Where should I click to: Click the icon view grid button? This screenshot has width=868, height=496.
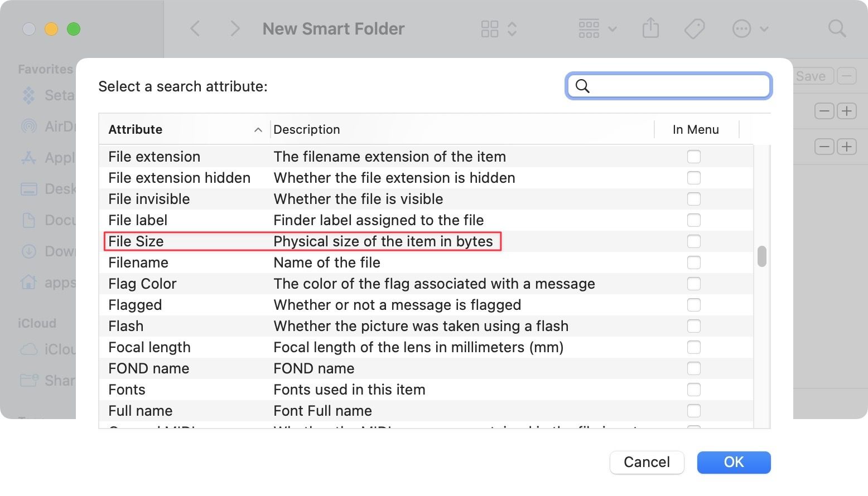point(490,29)
